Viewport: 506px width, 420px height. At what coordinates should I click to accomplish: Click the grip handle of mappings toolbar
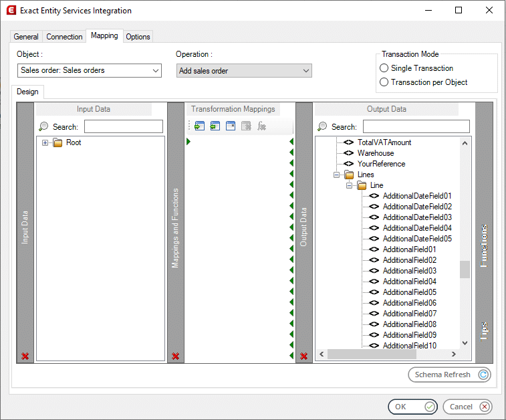pyautogui.click(x=189, y=126)
